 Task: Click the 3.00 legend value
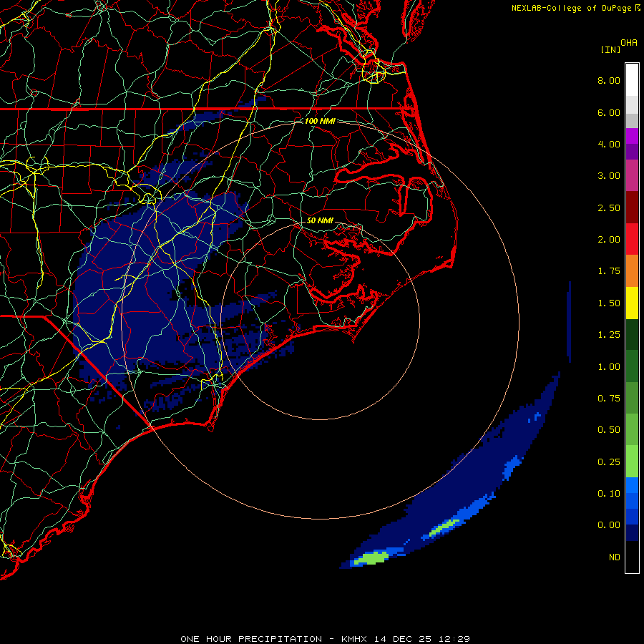tap(609, 176)
